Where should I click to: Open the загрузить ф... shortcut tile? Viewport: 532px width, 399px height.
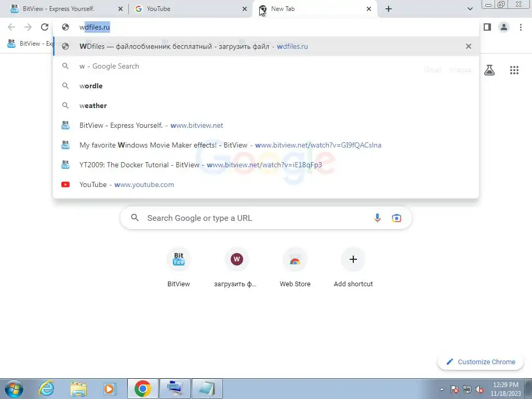pyautogui.click(x=236, y=268)
